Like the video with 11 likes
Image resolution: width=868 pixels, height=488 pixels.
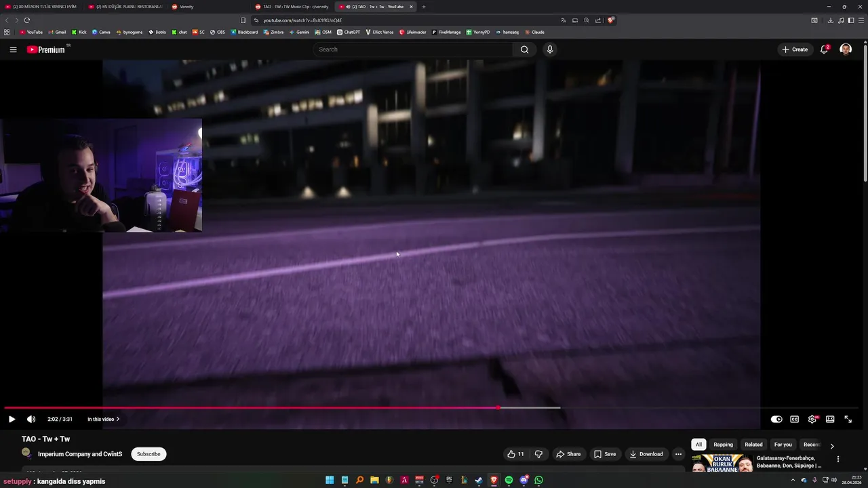click(x=515, y=454)
